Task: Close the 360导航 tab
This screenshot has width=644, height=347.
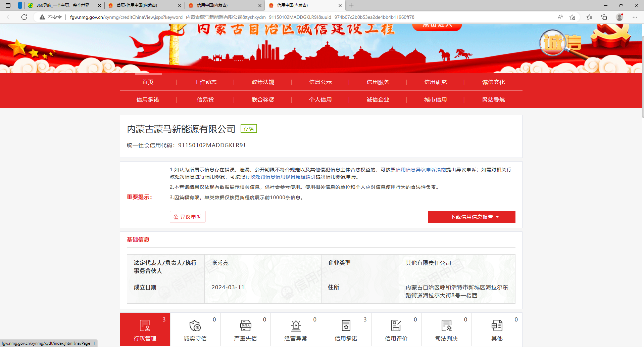Action: point(99,5)
